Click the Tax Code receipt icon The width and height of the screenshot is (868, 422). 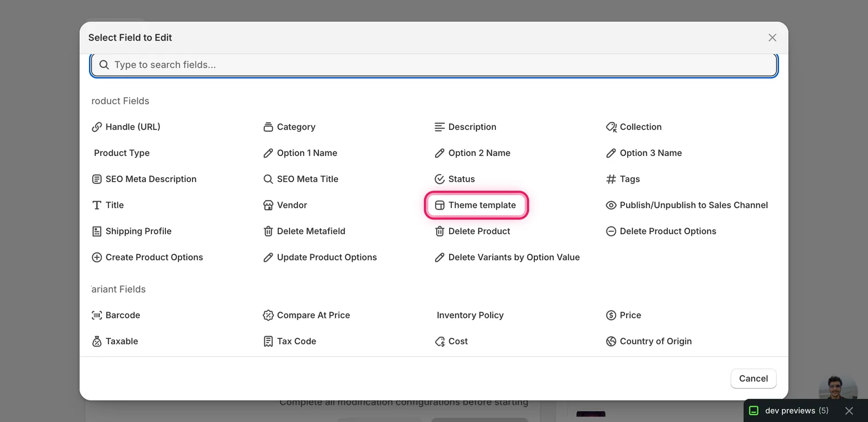pos(268,342)
